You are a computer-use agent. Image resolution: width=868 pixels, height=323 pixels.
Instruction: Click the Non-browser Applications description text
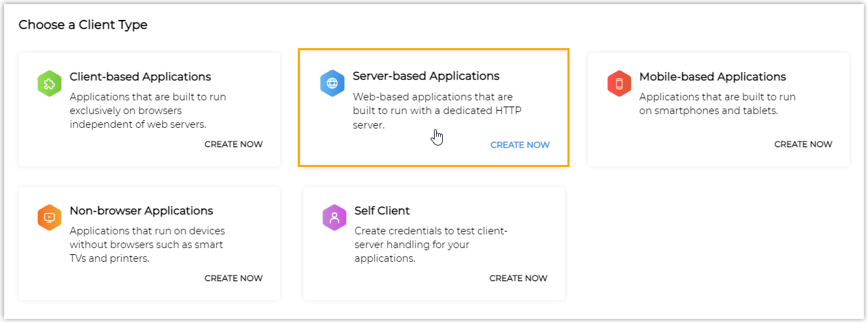147,245
